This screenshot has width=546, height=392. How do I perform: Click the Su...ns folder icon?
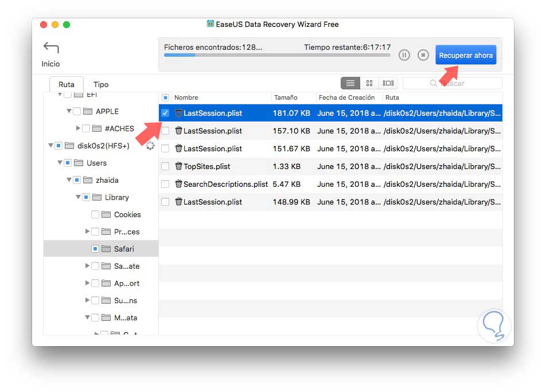click(x=106, y=300)
